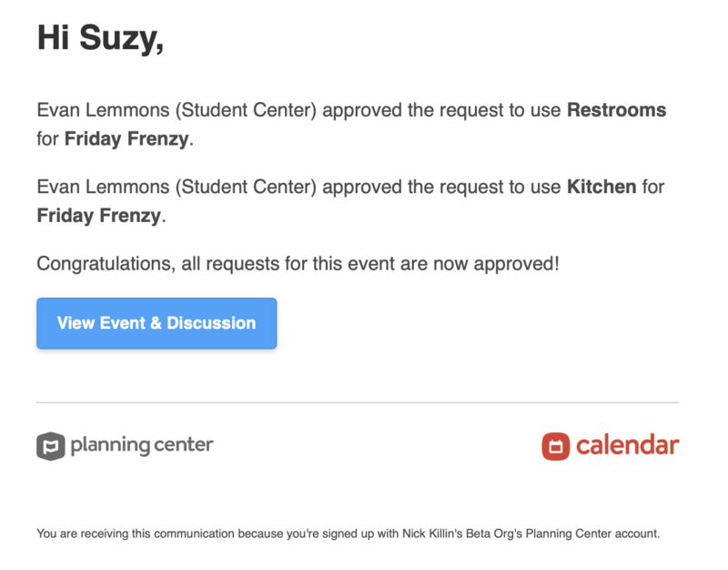The height and width of the screenshot is (570, 728).
Task: Click the Calendar product branding on the right
Action: click(610, 446)
